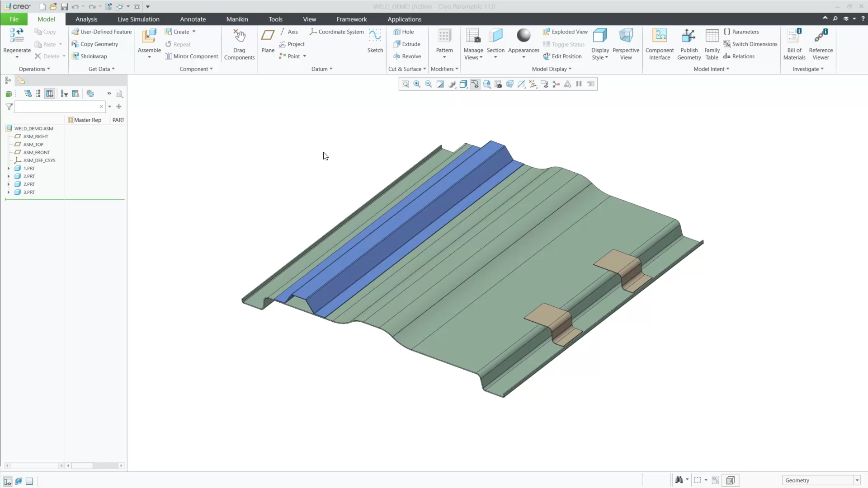Image resolution: width=868 pixels, height=488 pixels.
Task: Open model tree settings gear icon
Action: click(x=90, y=94)
